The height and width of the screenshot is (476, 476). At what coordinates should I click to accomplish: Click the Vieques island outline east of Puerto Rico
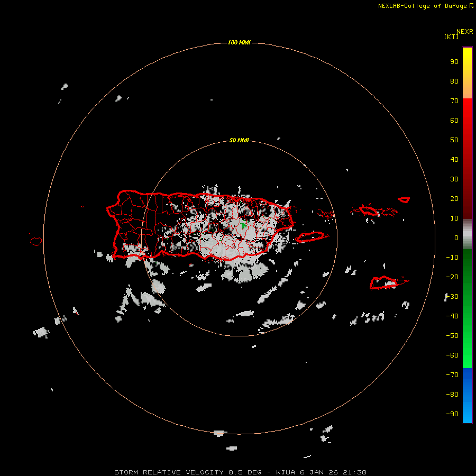click(x=310, y=237)
